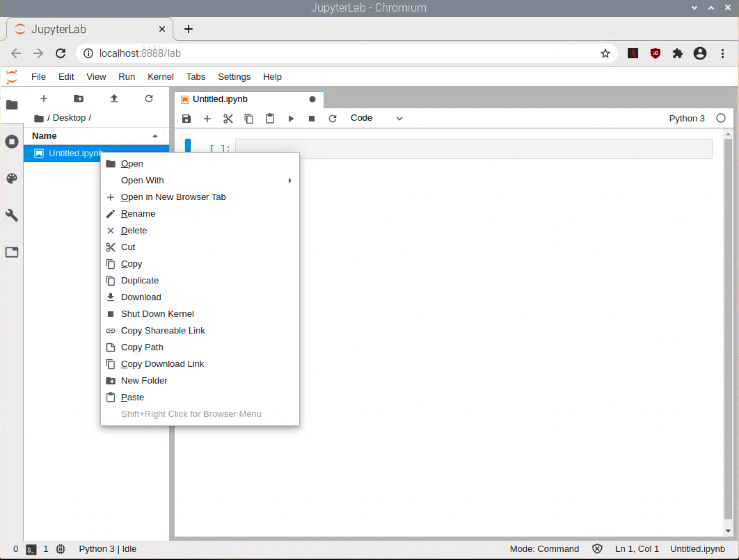Refresh the file list
The width and height of the screenshot is (739, 560).
[149, 98]
